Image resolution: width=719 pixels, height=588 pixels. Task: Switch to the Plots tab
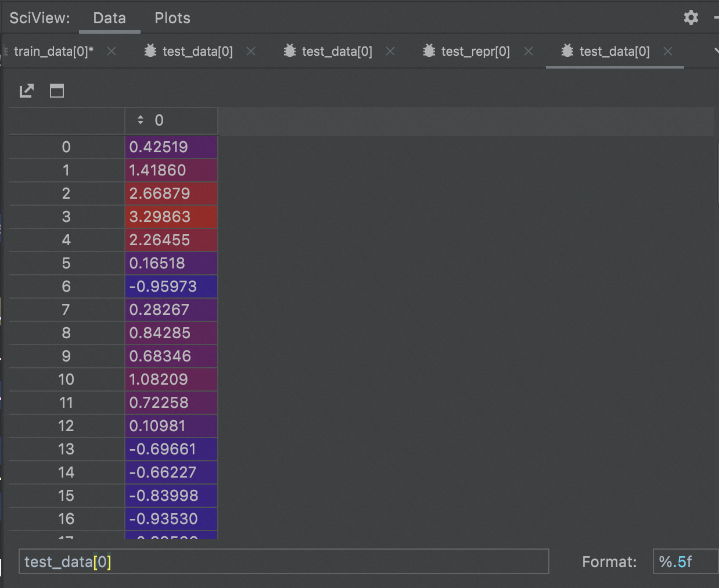coord(172,18)
